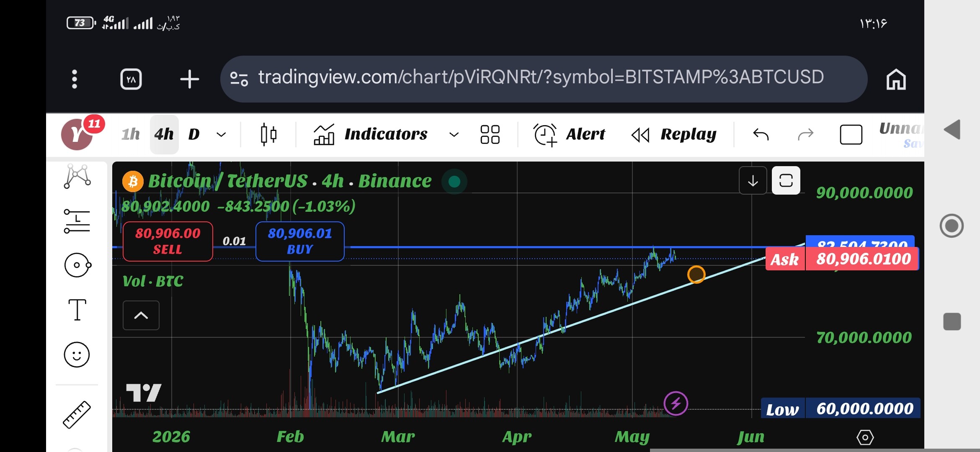This screenshot has width=980, height=452.
Task: Create a new Alert
Action: [570, 134]
